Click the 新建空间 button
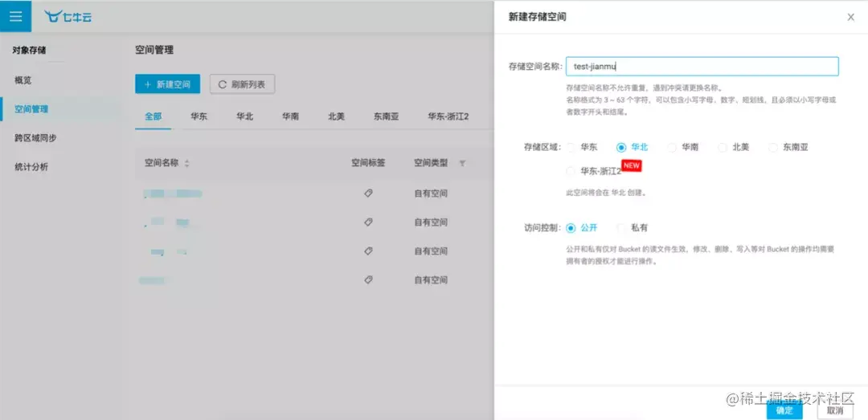 [x=168, y=84]
